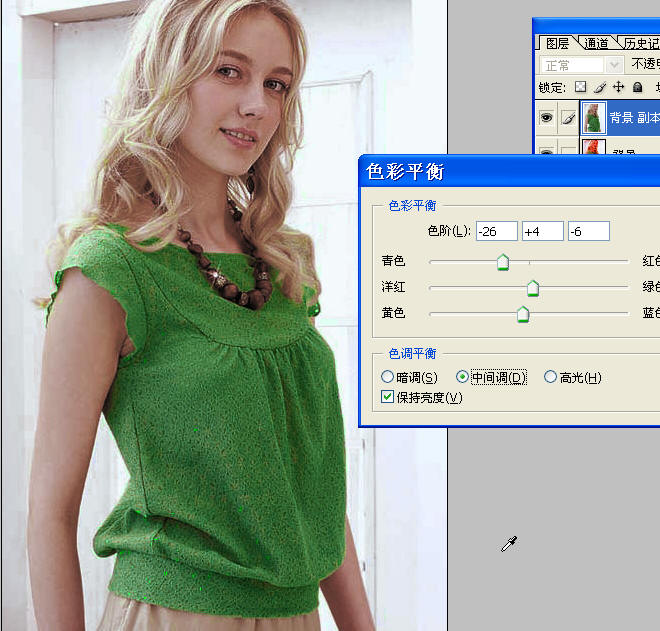Click the lock all padlock icon
Image resolution: width=660 pixels, height=631 pixels.
coord(638,87)
